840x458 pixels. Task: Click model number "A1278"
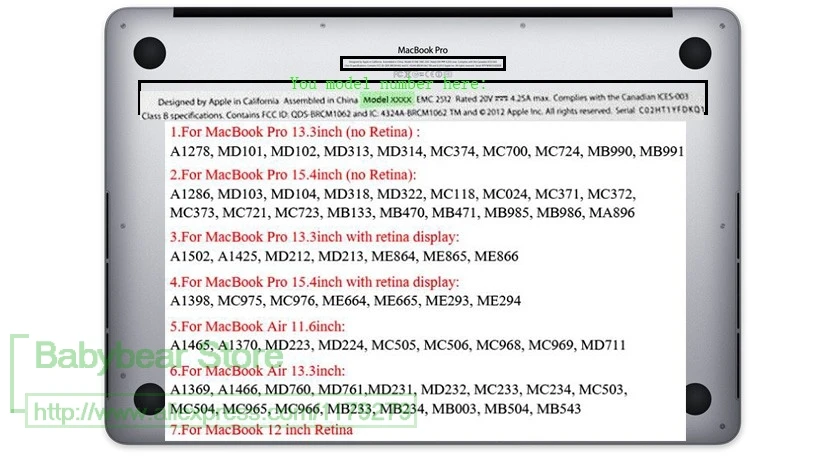(190, 152)
